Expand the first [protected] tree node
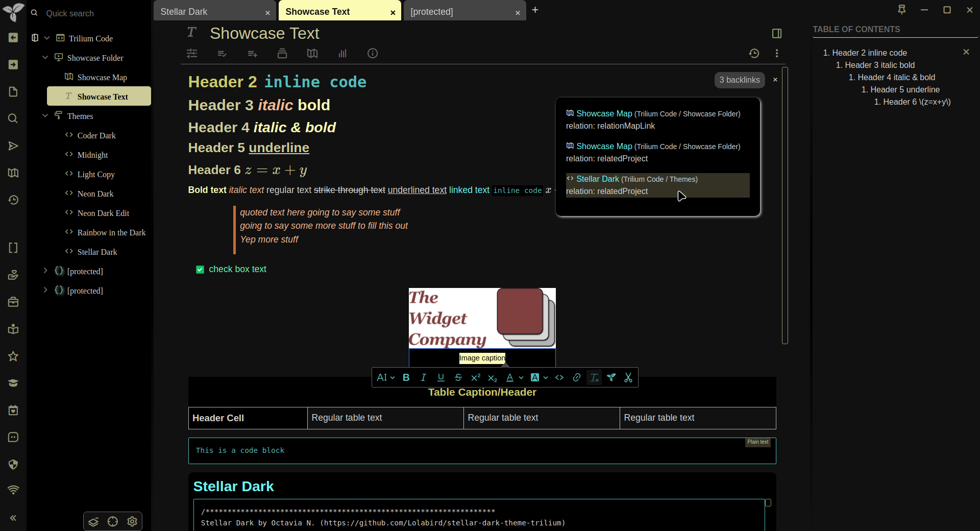Screen dimensions: 980x531 click(45, 271)
